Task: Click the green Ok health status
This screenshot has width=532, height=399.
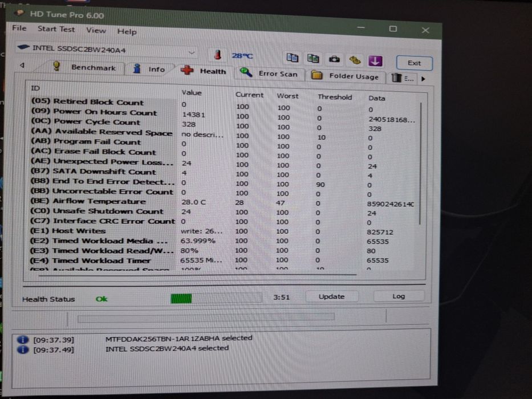Action: coord(101,299)
